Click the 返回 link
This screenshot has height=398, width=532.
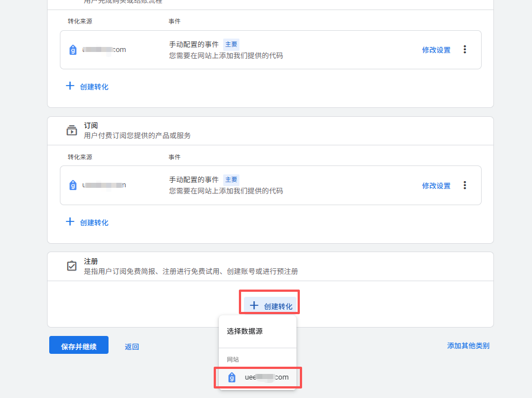tap(131, 347)
